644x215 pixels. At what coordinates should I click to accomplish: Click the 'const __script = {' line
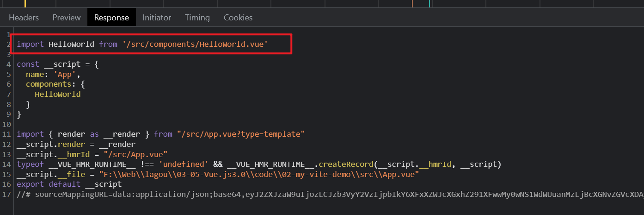pos(58,64)
